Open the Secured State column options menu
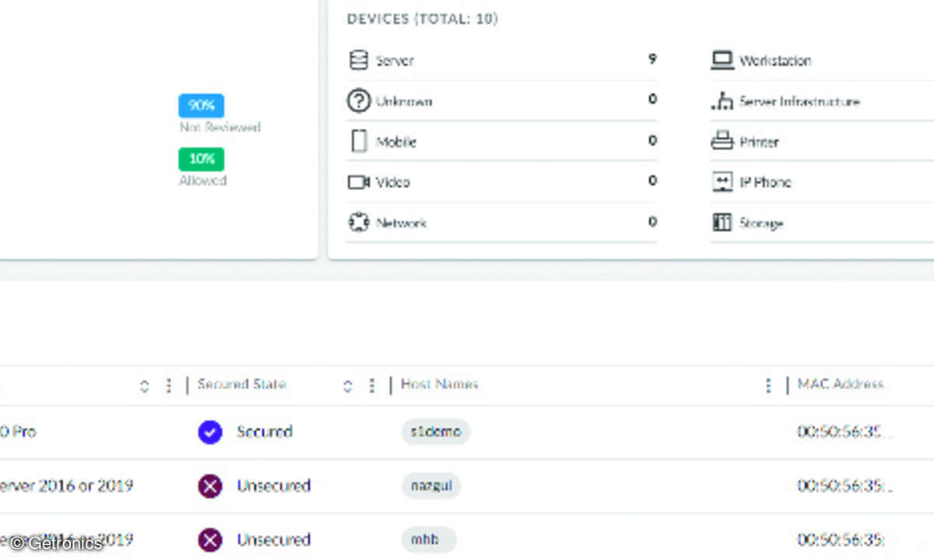This screenshot has width=934, height=560. pos(371,386)
